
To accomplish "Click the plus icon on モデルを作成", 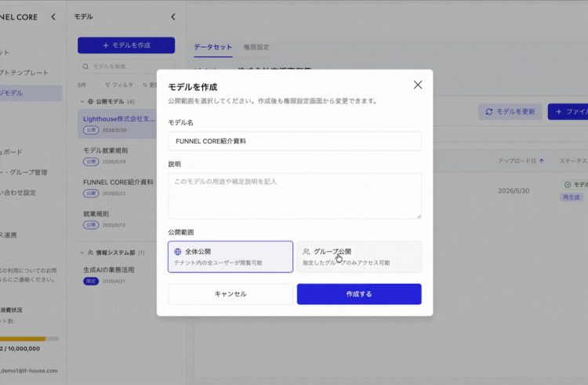I will click(106, 45).
